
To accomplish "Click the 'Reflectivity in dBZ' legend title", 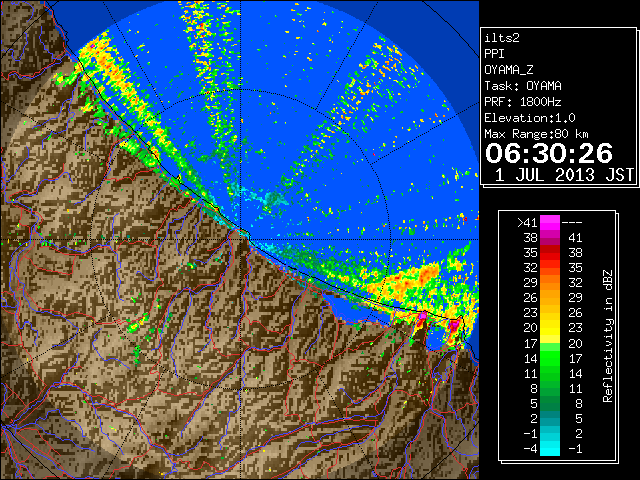I will 608,336.
